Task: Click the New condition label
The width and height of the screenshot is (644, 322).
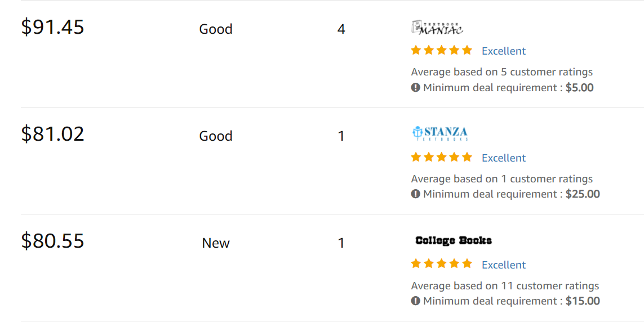Action: point(216,243)
